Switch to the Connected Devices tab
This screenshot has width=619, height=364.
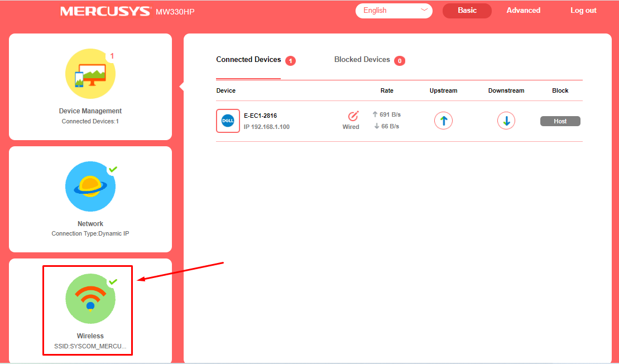[248, 60]
